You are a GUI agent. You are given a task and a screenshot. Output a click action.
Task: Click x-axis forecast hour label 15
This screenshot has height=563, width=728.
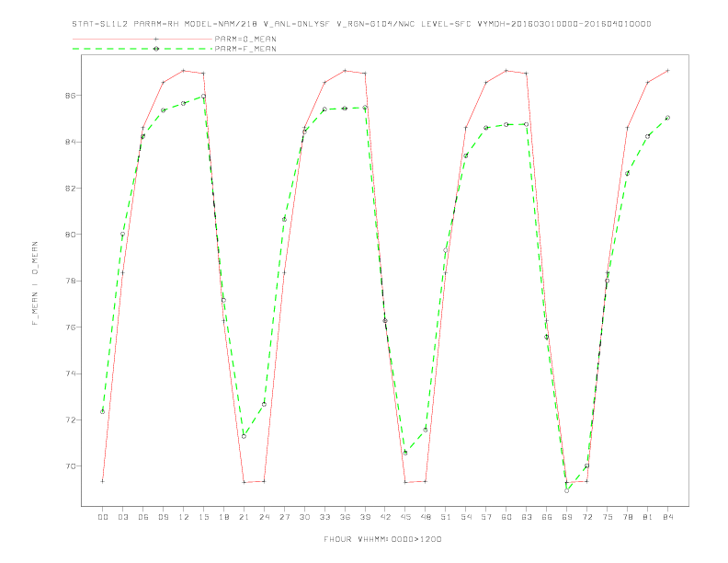pos(203,517)
